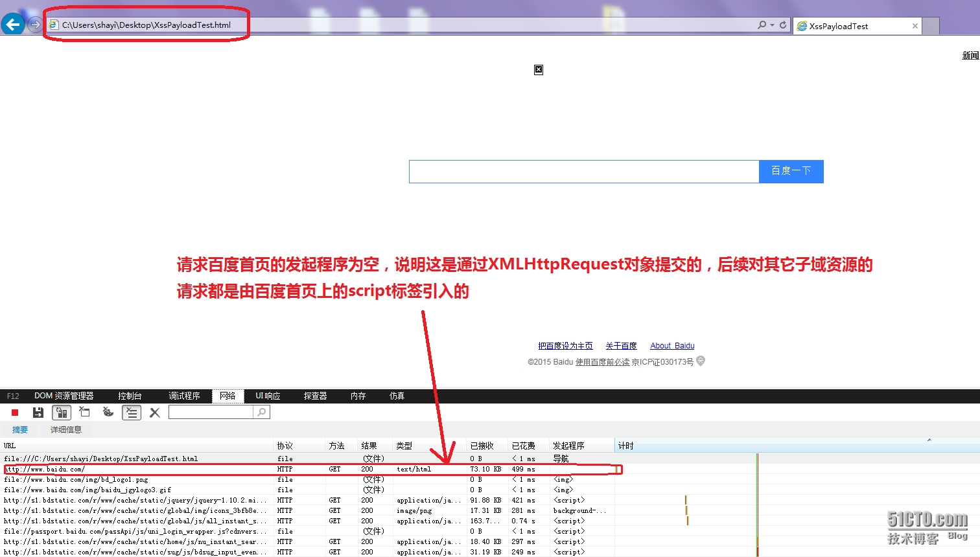
Task: Open a new blank browser tab
Action: [x=931, y=27]
